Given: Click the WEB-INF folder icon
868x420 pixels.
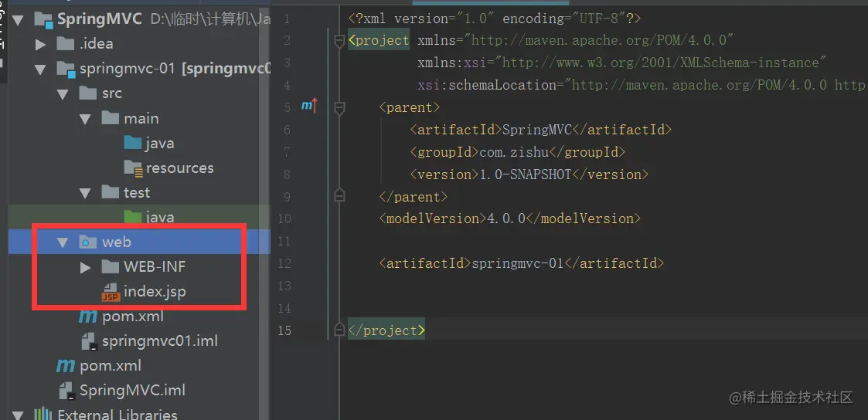Looking at the screenshot, I should pos(111,267).
